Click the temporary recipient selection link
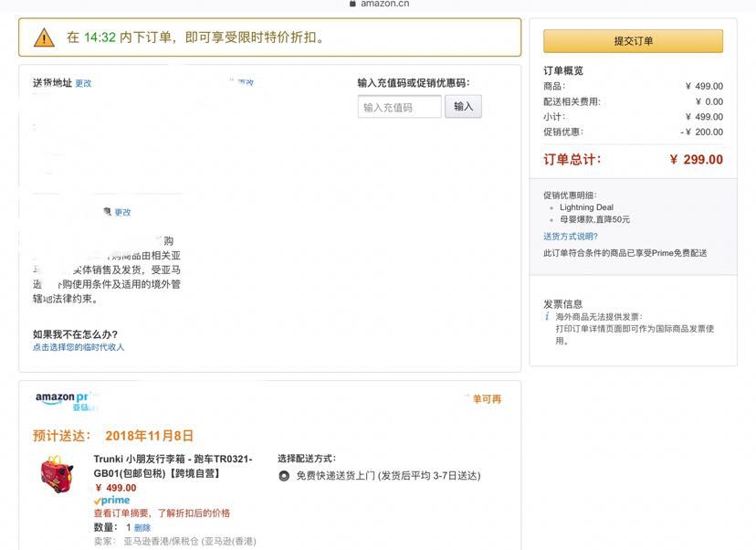Viewport: 756px width, 550px height. (79, 347)
